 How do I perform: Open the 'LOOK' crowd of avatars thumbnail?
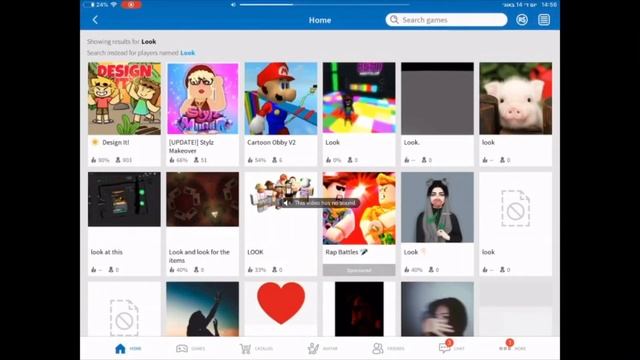pyautogui.click(x=281, y=192)
